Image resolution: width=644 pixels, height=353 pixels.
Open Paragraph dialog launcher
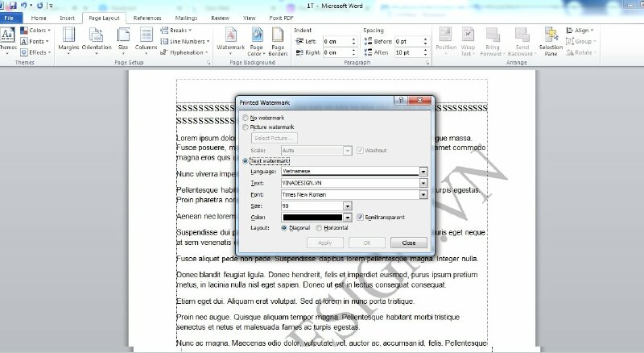tap(427, 63)
